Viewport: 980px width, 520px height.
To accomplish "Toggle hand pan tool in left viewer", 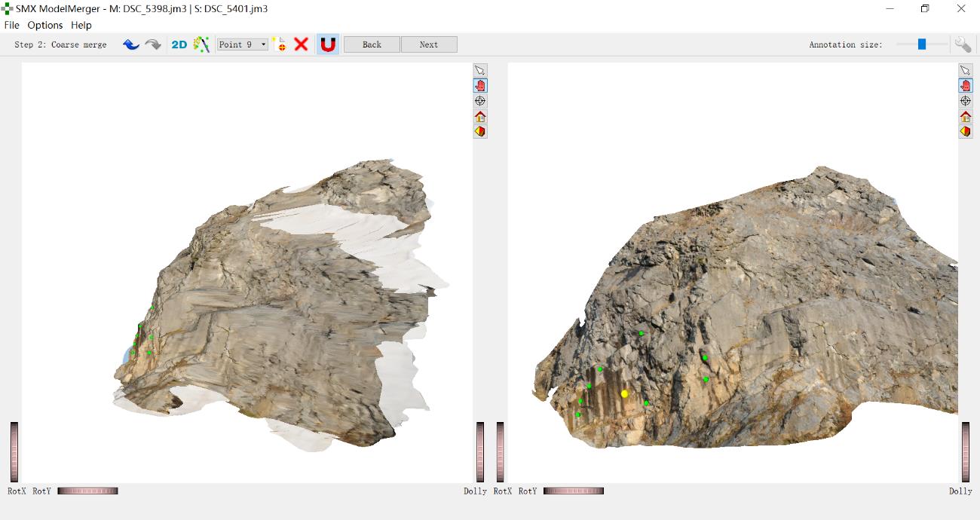I will [x=480, y=85].
